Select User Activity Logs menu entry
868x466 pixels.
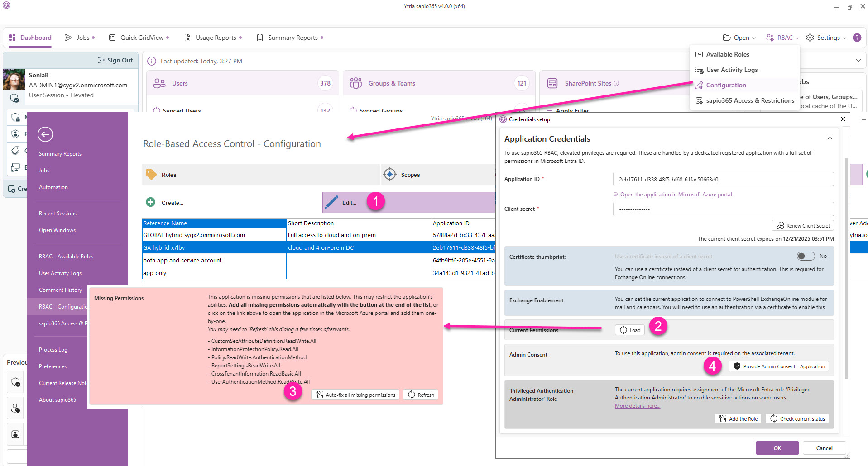pyautogui.click(x=732, y=70)
